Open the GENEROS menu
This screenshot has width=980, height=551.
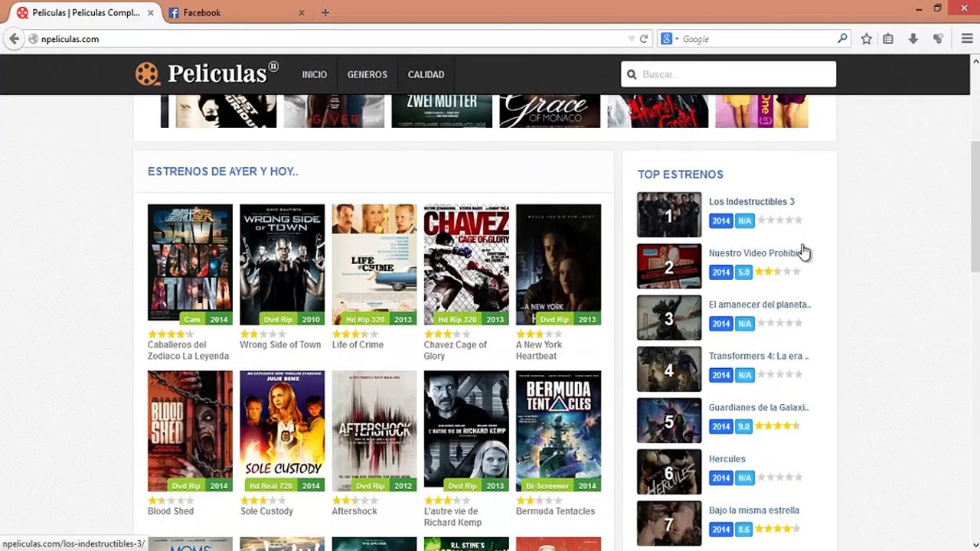367,74
